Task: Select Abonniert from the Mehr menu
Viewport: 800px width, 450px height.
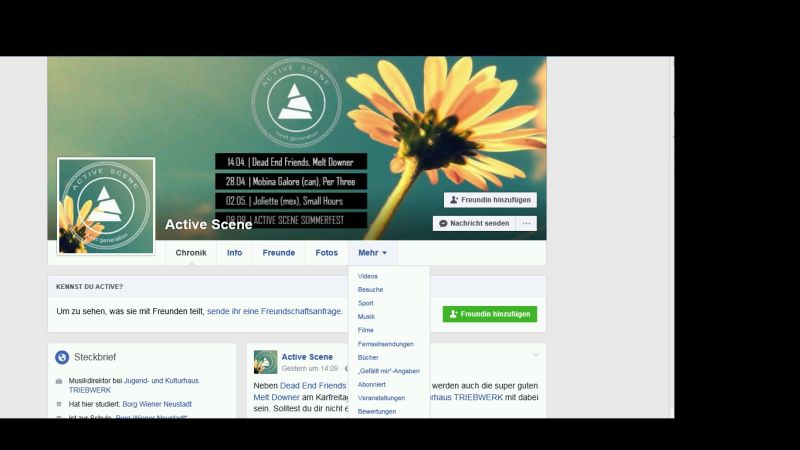Action: (x=372, y=384)
